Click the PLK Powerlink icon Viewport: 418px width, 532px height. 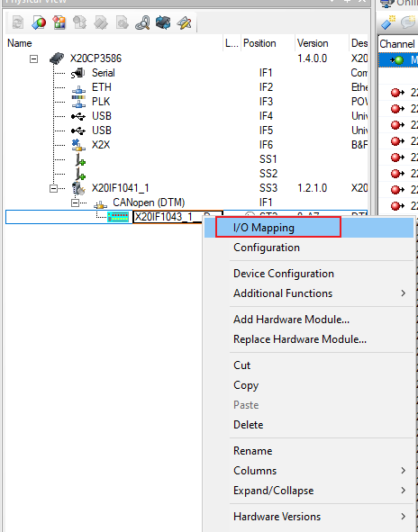point(78,102)
